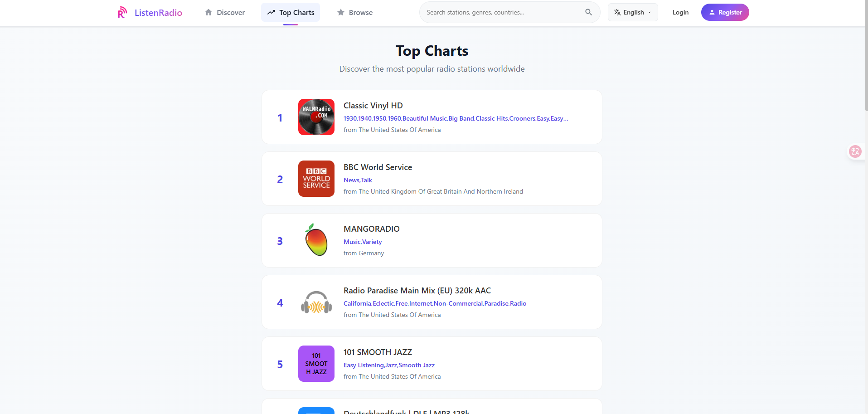This screenshot has width=868, height=414.
Task: Click rank number 1
Action: pos(280,117)
